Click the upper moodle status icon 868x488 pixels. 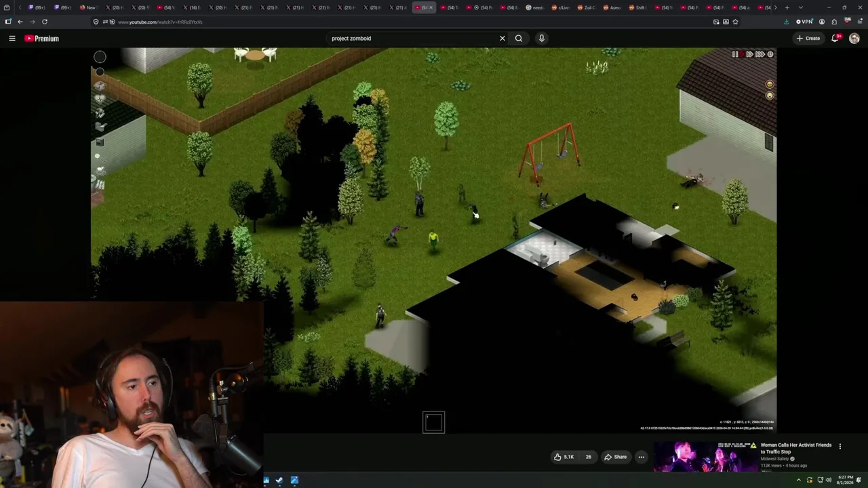pyautogui.click(x=770, y=84)
